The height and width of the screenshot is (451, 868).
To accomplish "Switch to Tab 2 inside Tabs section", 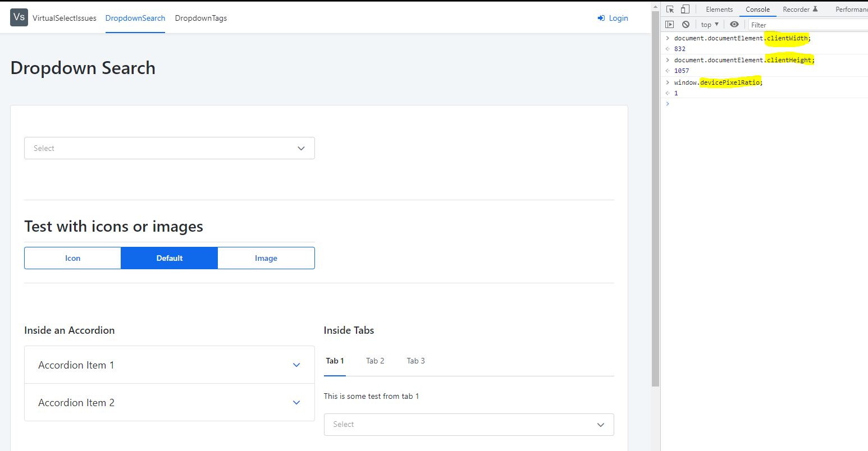I will coord(375,361).
